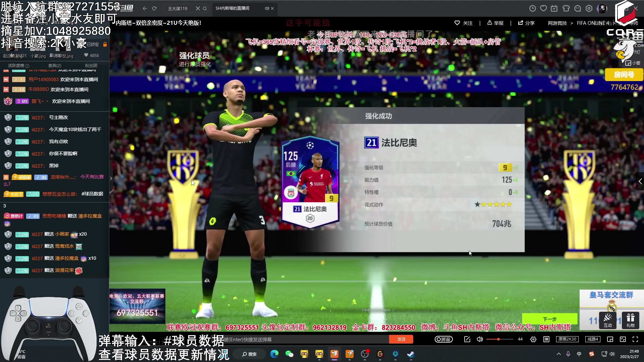
Task: Open 用户14905083 in chat
Action: (43, 79)
